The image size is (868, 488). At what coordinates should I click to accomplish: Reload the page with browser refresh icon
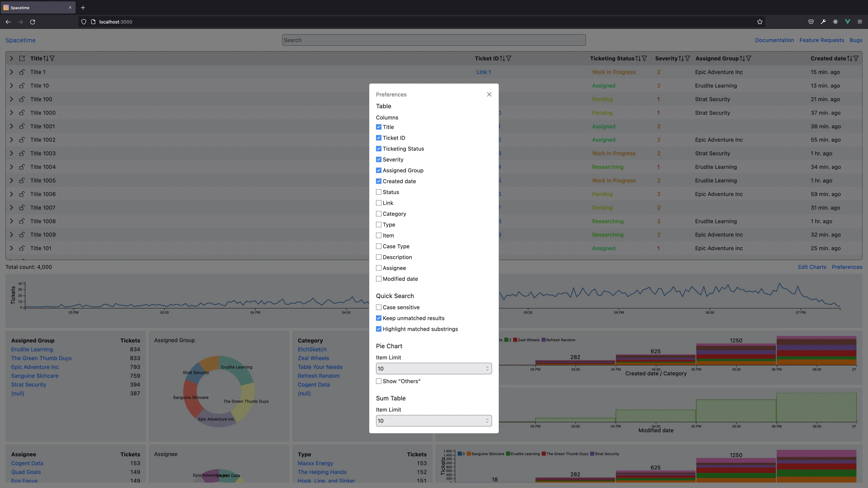coord(33,22)
